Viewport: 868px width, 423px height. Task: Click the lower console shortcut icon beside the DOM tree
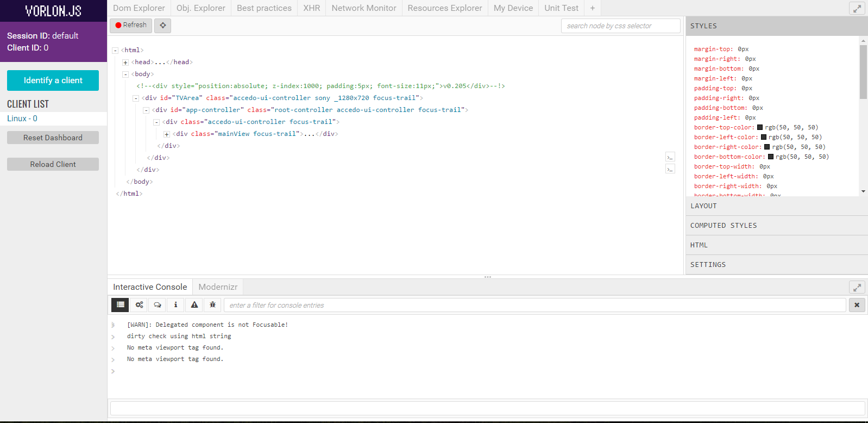(670, 169)
